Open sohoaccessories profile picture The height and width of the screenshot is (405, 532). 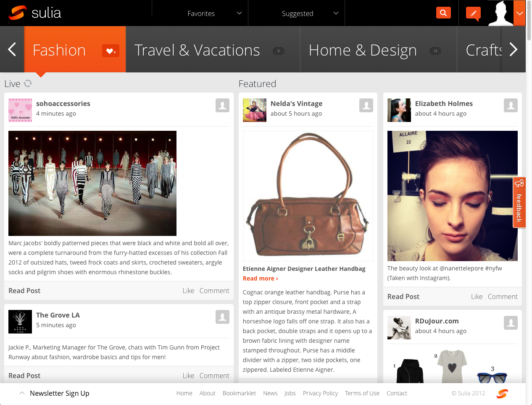[x=20, y=110]
